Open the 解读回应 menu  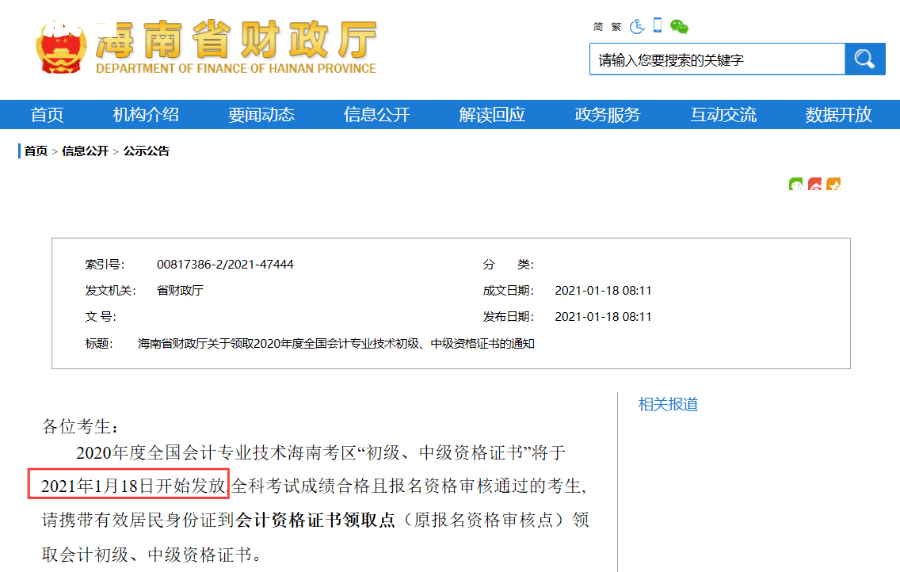click(x=492, y=115)
